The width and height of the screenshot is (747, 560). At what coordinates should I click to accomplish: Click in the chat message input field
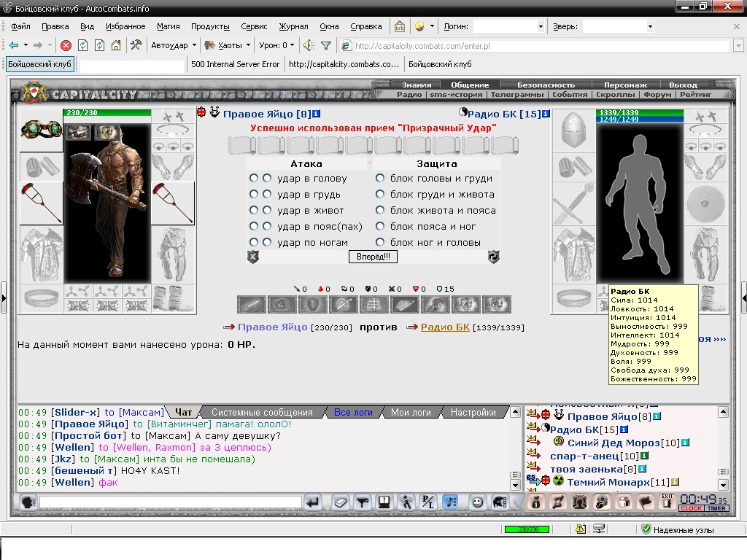tap(171, 502)
